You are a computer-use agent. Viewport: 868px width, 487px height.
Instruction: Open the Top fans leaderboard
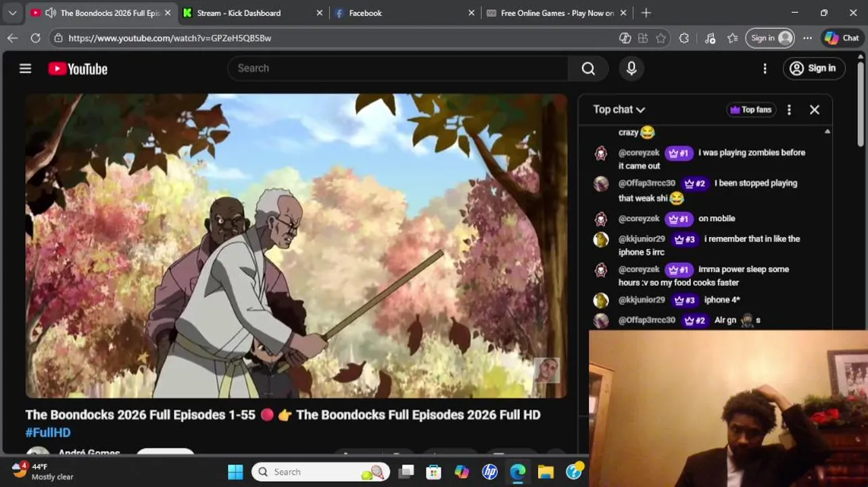coord(751,110)
